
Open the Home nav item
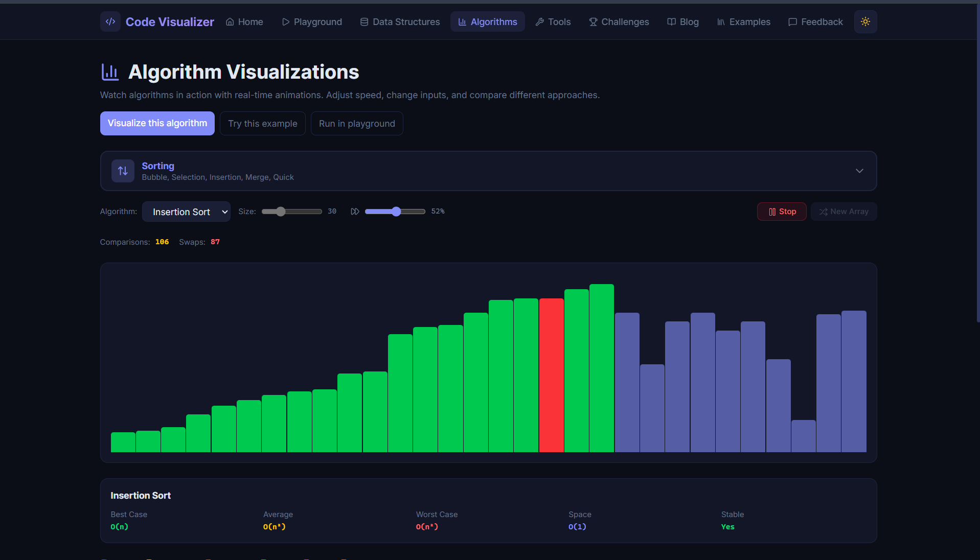coord(244,21)
